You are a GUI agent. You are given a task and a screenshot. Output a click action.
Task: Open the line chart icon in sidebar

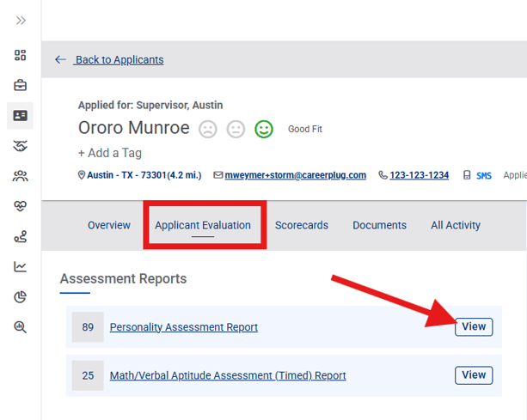click(x=20, y=266)
